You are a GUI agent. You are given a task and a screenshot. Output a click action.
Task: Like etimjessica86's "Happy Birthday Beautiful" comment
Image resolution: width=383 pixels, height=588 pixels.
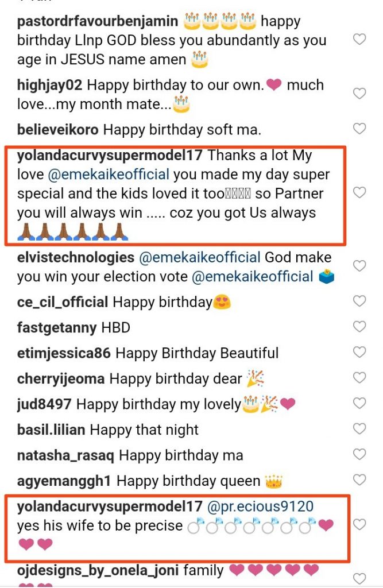coord(359,353)
